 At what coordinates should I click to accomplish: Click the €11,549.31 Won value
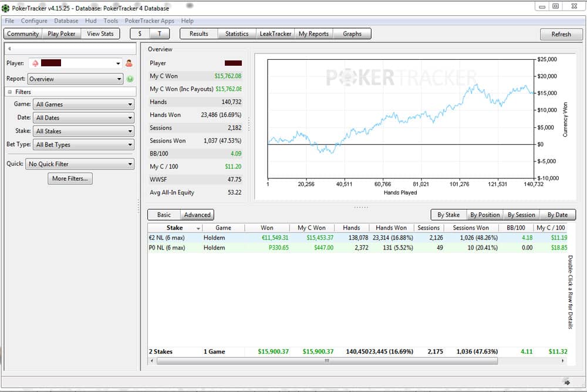[x=275, y=238]
